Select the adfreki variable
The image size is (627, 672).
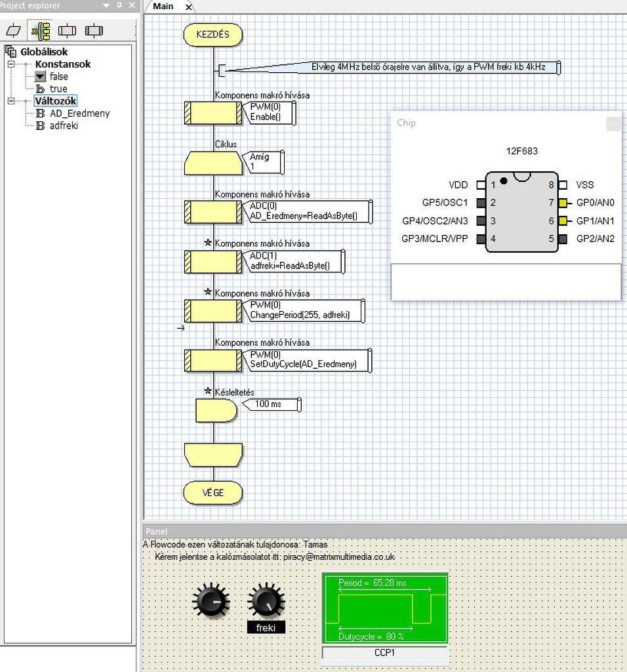tap(64, 126)
